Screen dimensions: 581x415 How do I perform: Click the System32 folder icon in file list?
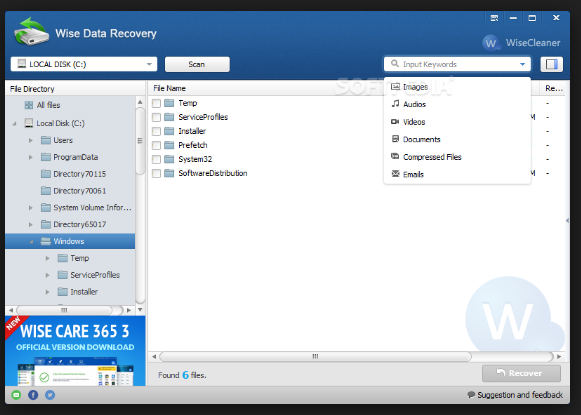[x=169, y=159]
